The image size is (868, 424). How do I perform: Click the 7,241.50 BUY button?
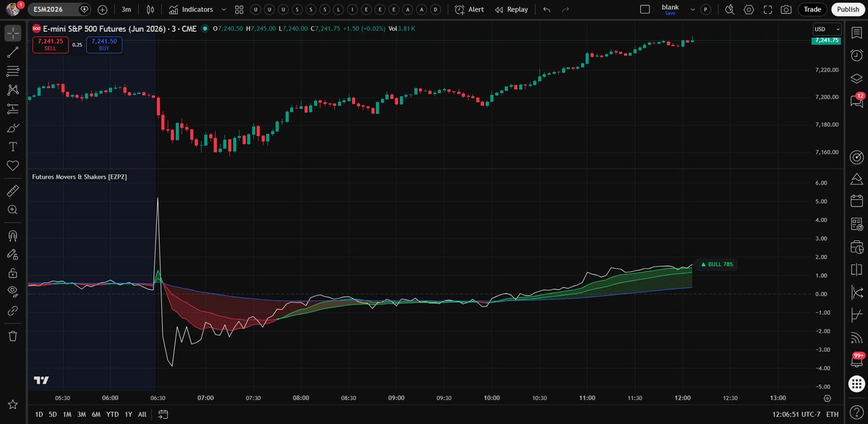point(104,44)
